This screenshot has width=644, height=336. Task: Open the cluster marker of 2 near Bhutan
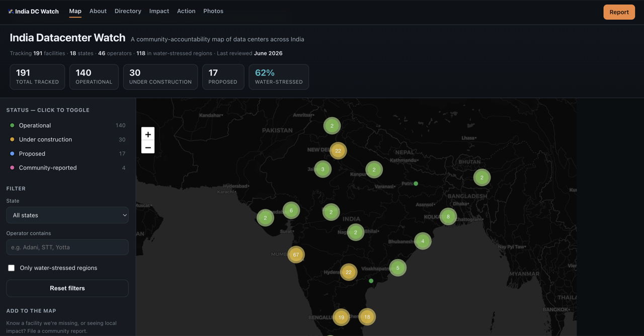pyautogui.click(x=482, y=177)
